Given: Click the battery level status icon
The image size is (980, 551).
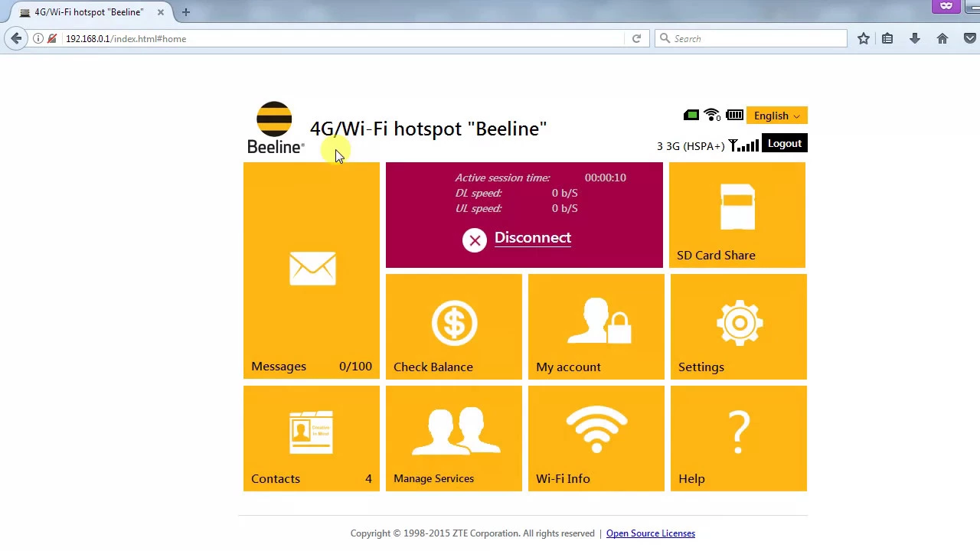Looking at the screenshot, I should [734, 116].
